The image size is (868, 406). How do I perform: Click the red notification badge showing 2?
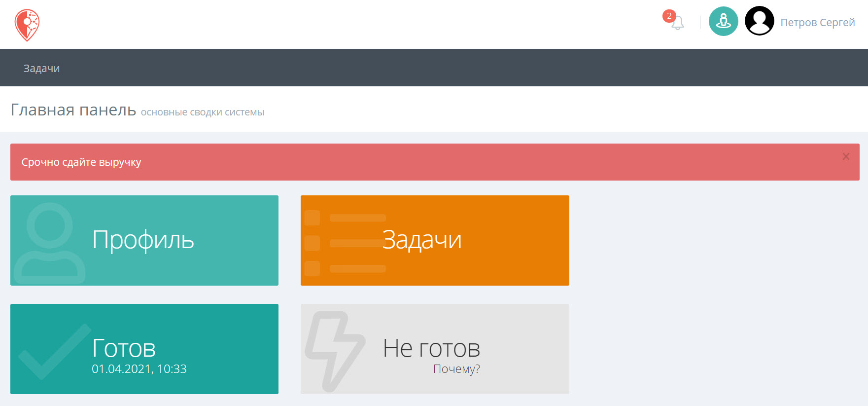pyautogui.click(x=669, y=16)
